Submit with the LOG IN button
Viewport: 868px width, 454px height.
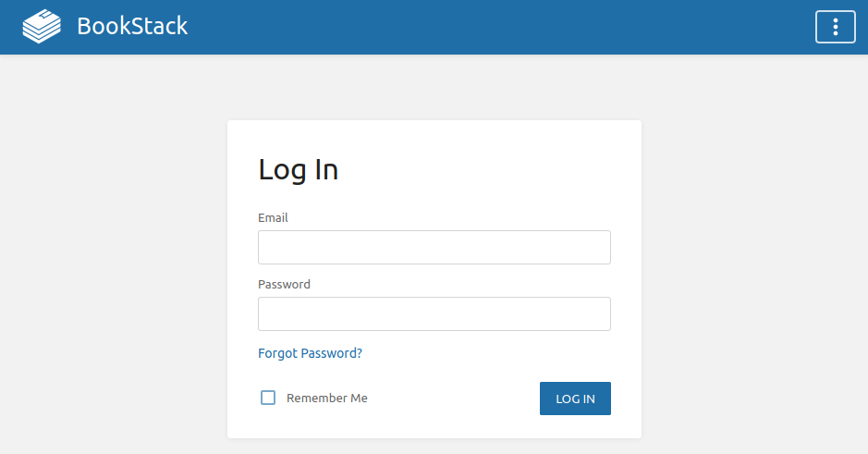tap(575, 399)
